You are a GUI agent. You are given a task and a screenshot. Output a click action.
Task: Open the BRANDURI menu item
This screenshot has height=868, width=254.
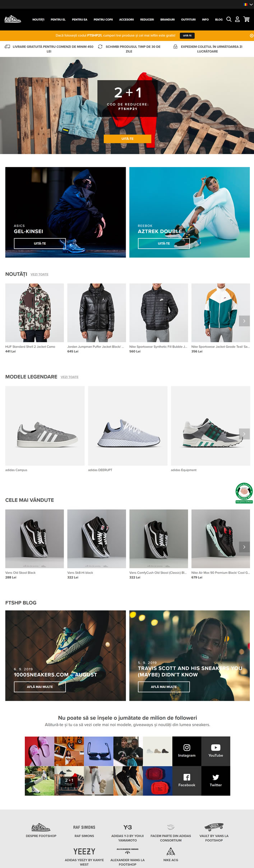[x=167, y=19]
